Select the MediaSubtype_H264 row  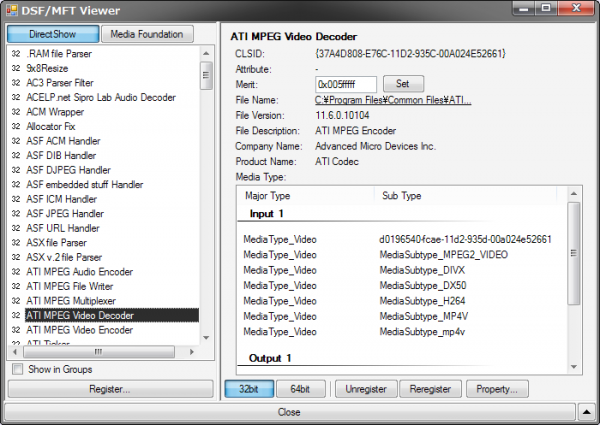(402, 301)
